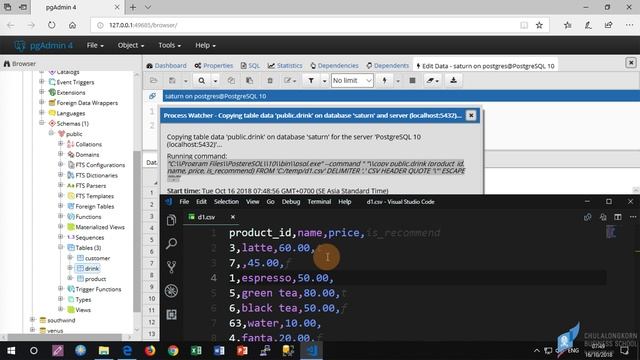Switch to the Dependencies tab
Viewport: 640px width, 360px height.
[x=334, y=65]
